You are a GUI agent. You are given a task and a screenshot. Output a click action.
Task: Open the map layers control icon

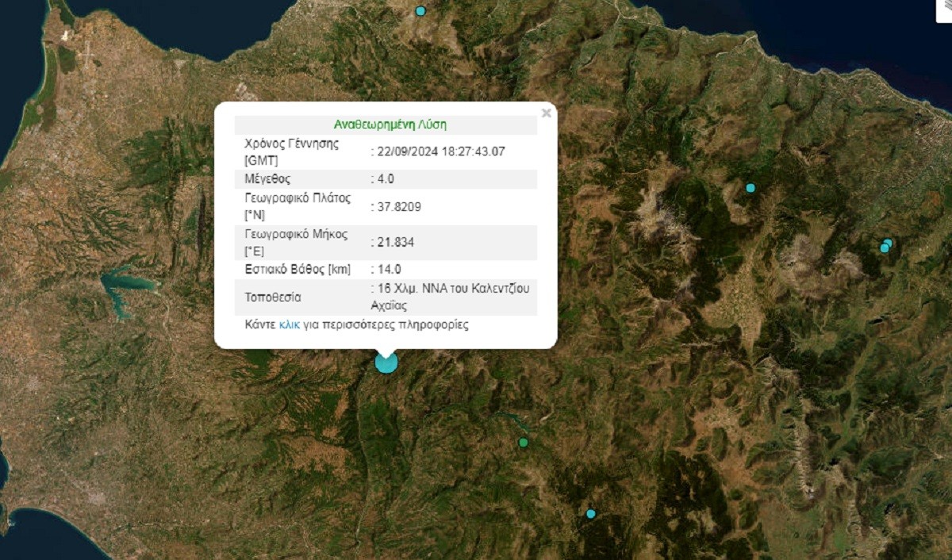(946, 8)
